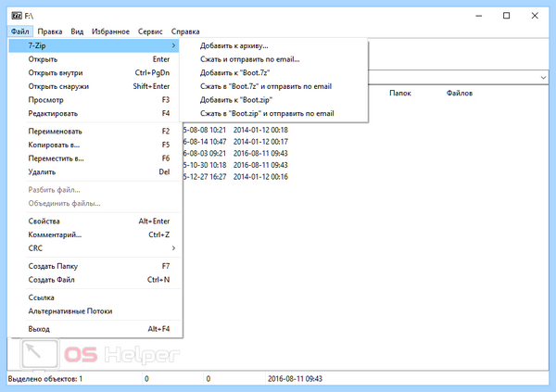This screenshot has height=392, width=556.
Task: Select Добавить к "Boot.zip" option
Action: pos(273,100)
